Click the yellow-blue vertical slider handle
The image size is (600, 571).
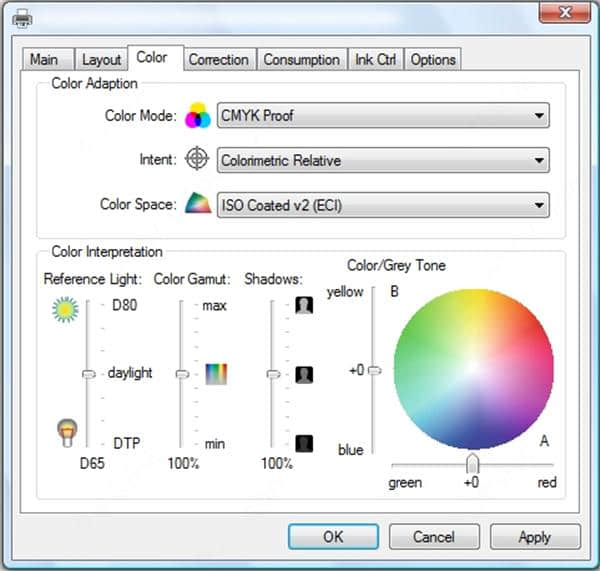click(x=375, y=370)
